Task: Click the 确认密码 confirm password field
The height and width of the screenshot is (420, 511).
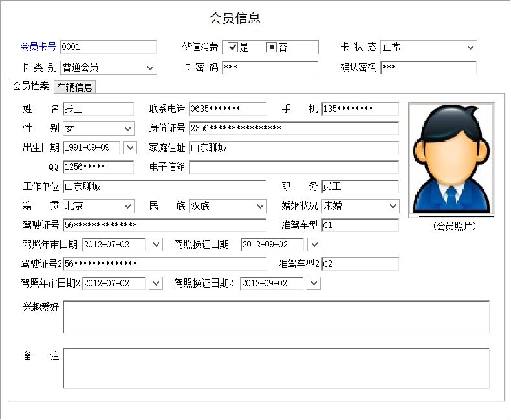Action: (428, 67)
